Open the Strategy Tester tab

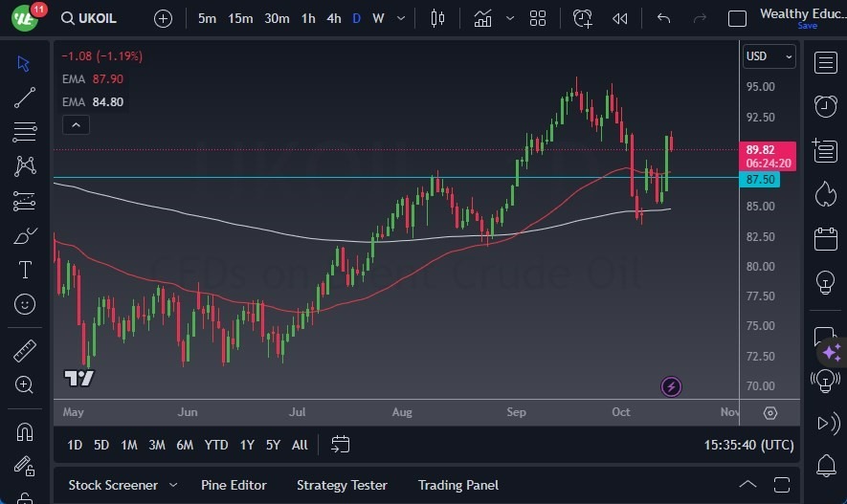pos(342,485)
